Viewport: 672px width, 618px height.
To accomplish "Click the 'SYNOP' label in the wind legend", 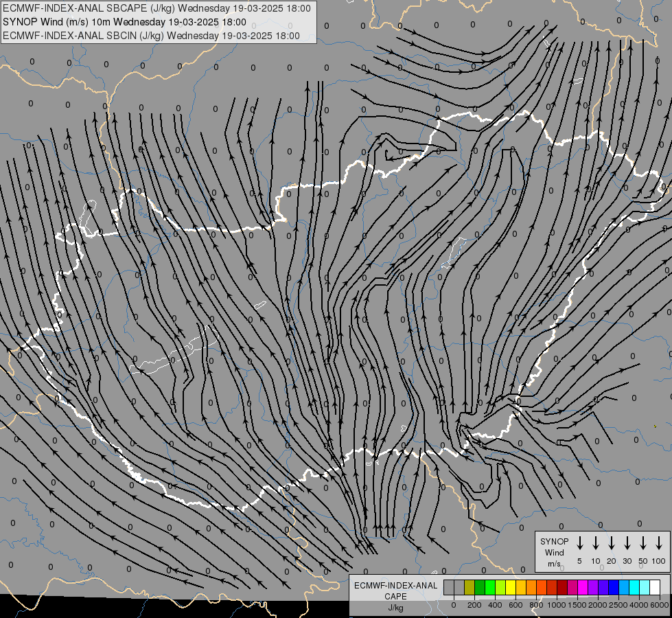I will (x=554, y=542).
